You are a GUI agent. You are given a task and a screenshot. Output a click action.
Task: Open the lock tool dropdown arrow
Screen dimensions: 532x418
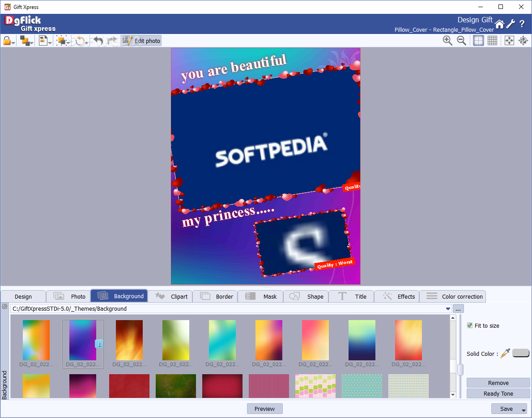click(13, 43)
